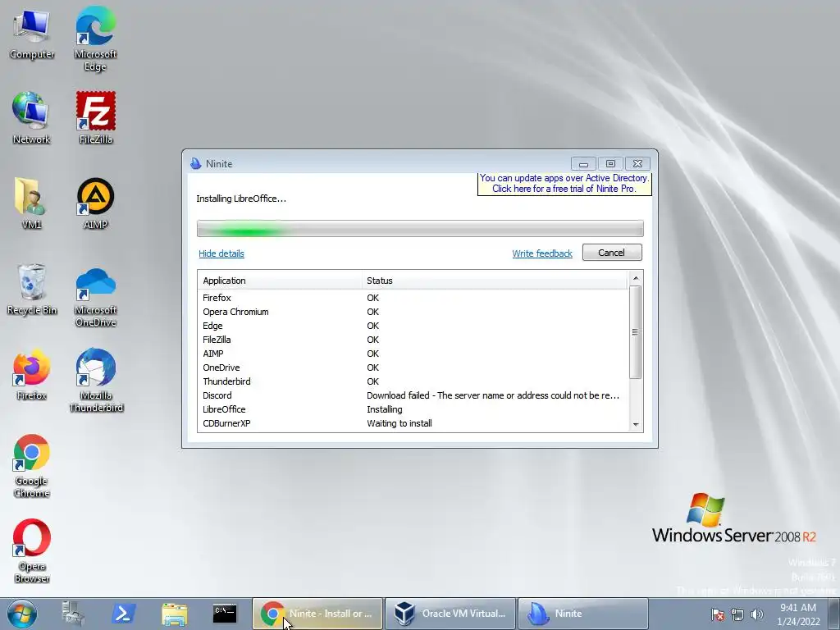
Task: Click the Write feedback link
Action: 542,253
